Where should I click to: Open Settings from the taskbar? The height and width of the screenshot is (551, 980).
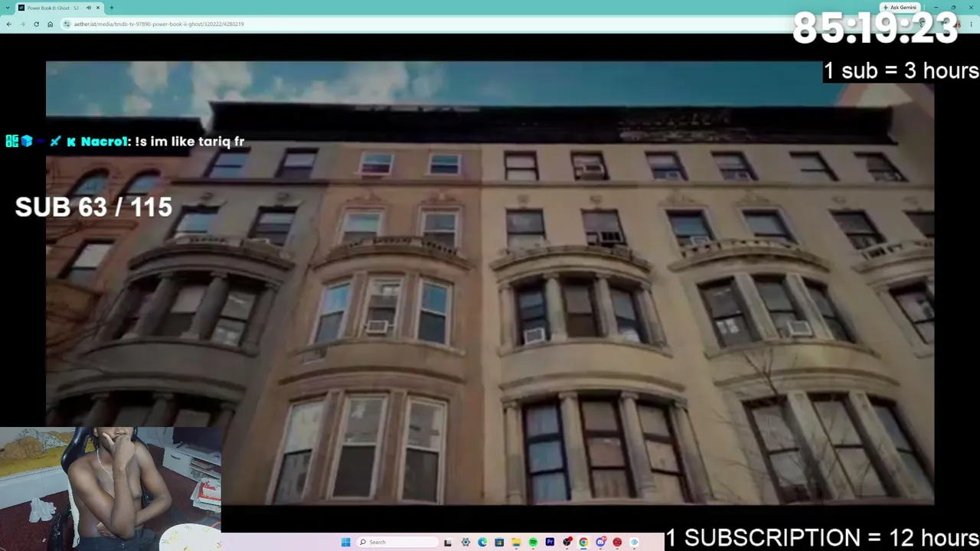[465, 543]
